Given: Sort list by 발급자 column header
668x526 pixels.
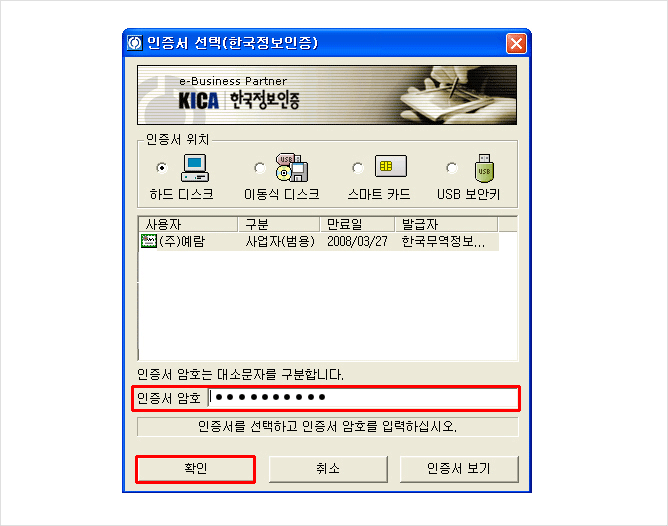Looking at the screenshot, I should point(446,224).
